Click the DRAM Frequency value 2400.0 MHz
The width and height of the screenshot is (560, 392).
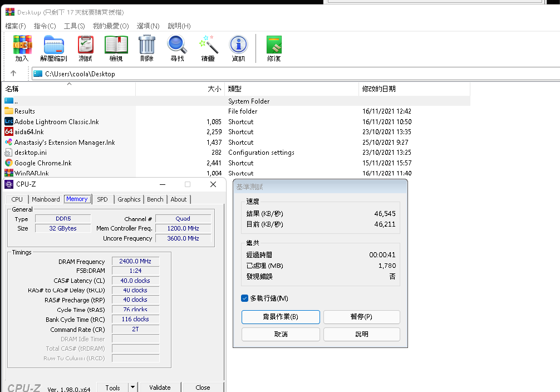click(x=135, y=261)
